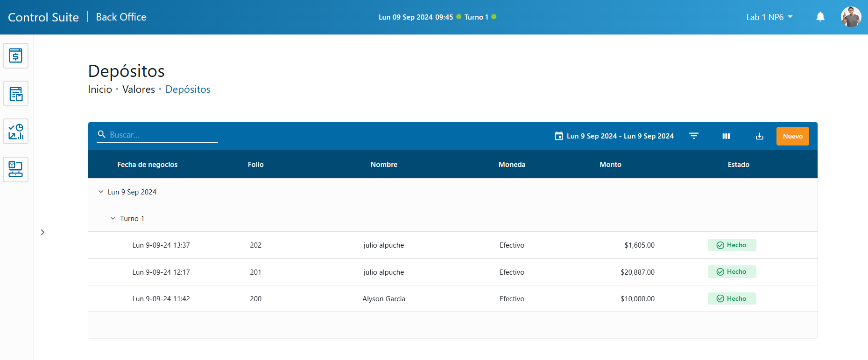Open the user profile avatar
Viewport: 868px width, 360px height.
click(850, 17)
